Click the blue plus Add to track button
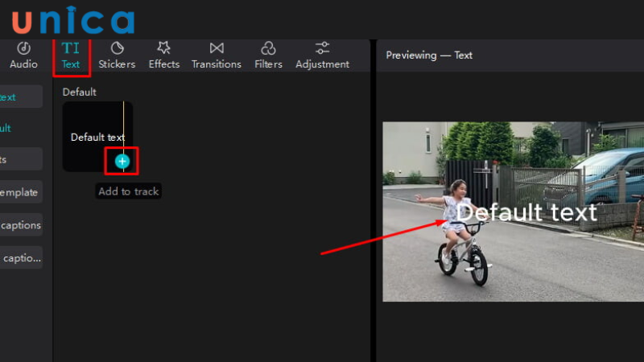 (x=122, y=162)
